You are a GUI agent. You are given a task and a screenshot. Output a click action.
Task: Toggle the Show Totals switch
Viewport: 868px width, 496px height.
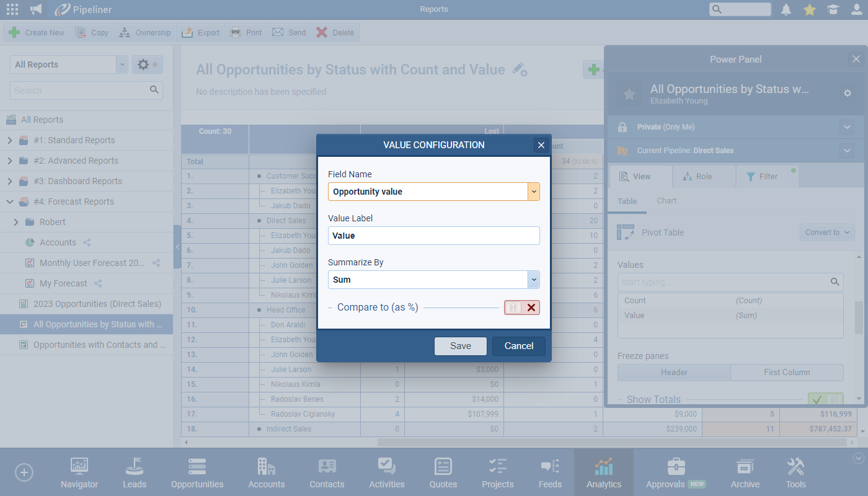[825, 400]
